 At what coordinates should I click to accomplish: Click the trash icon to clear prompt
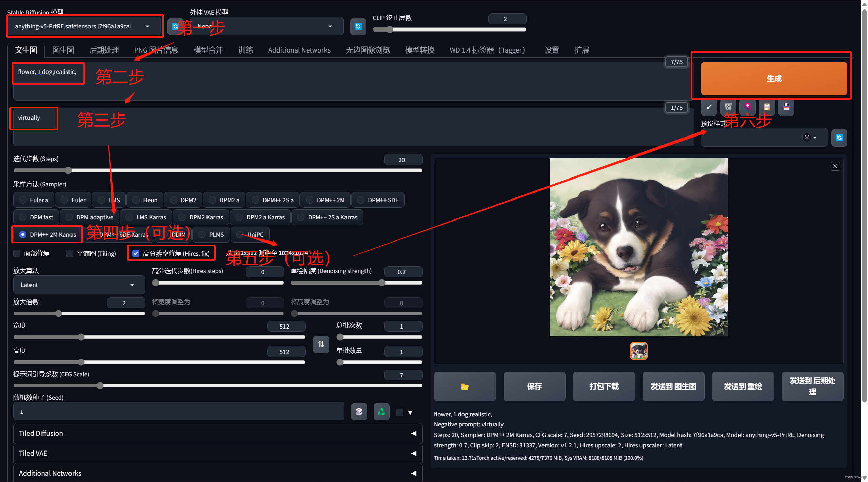click(x=728, y=107)
